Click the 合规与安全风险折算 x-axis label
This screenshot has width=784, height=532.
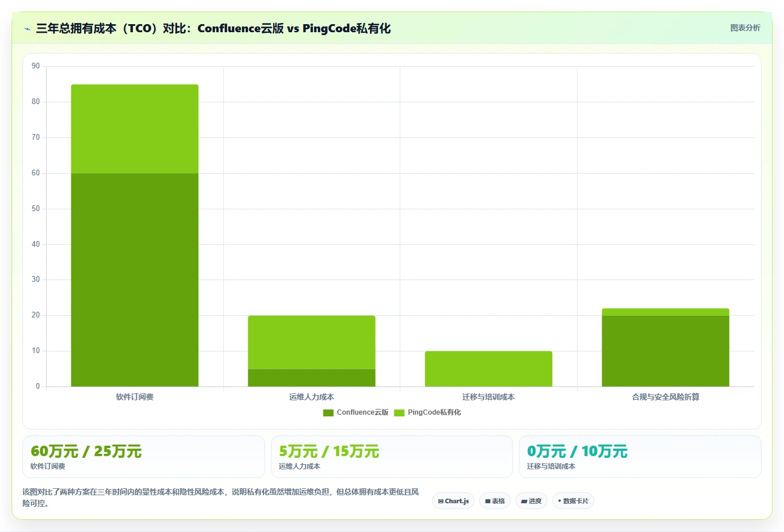click(666, 397)
